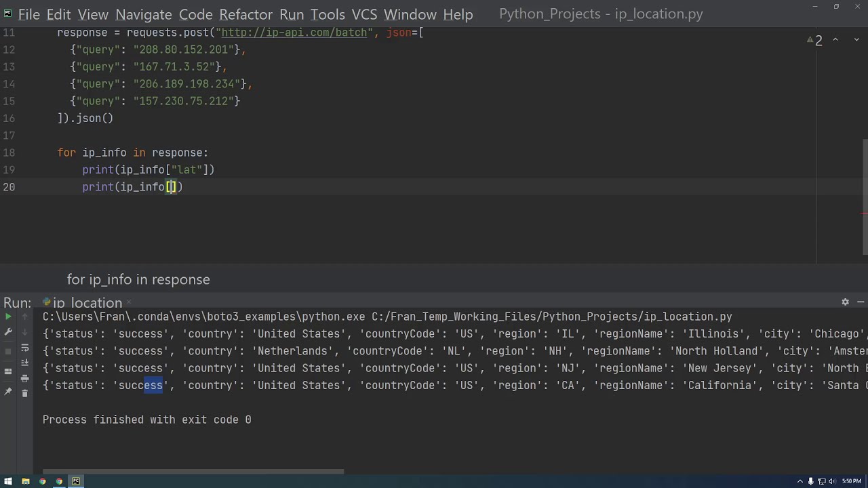Click the Stop process square icon

(8, 351)
